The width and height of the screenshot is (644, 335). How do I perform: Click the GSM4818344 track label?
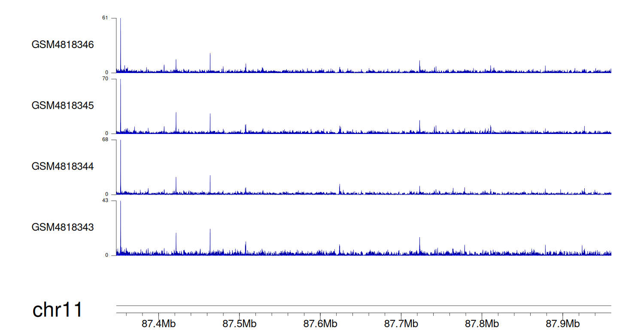(63, 166)
